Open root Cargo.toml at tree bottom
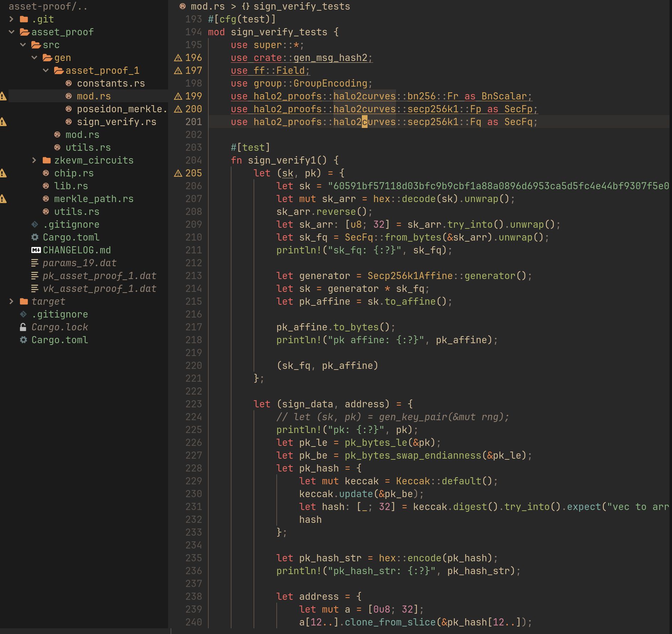672x634 pixels. pos(59,340)
